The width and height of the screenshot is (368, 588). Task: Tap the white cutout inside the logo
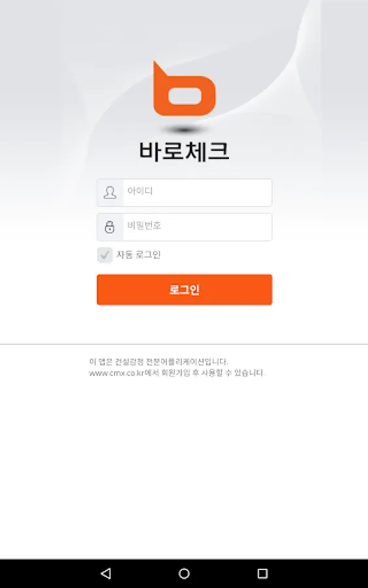[x=184, y=95]
